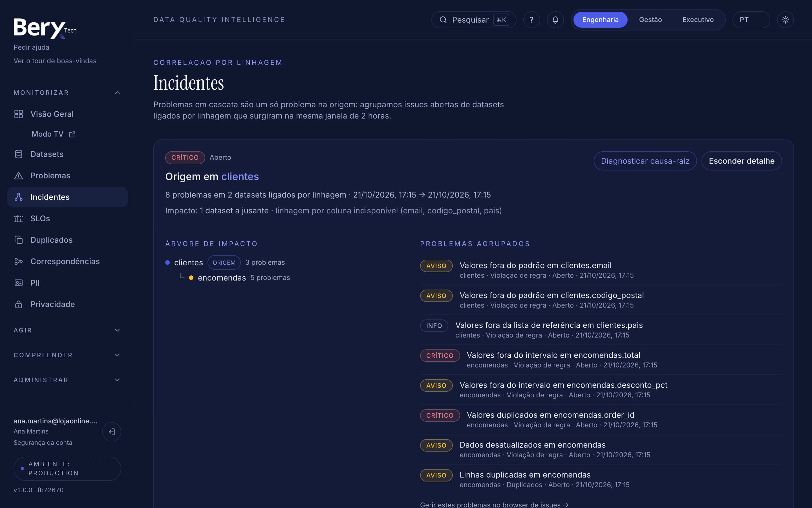Click the Privacidade lock icon

click(x=18, y=305)
